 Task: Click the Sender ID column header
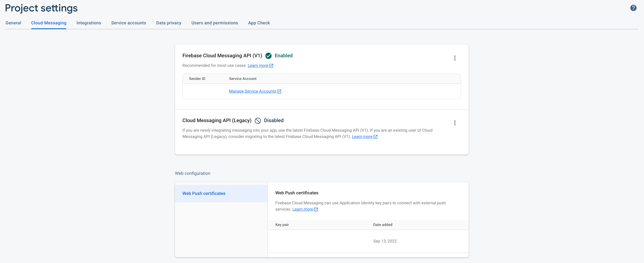[x=197, y=79]
